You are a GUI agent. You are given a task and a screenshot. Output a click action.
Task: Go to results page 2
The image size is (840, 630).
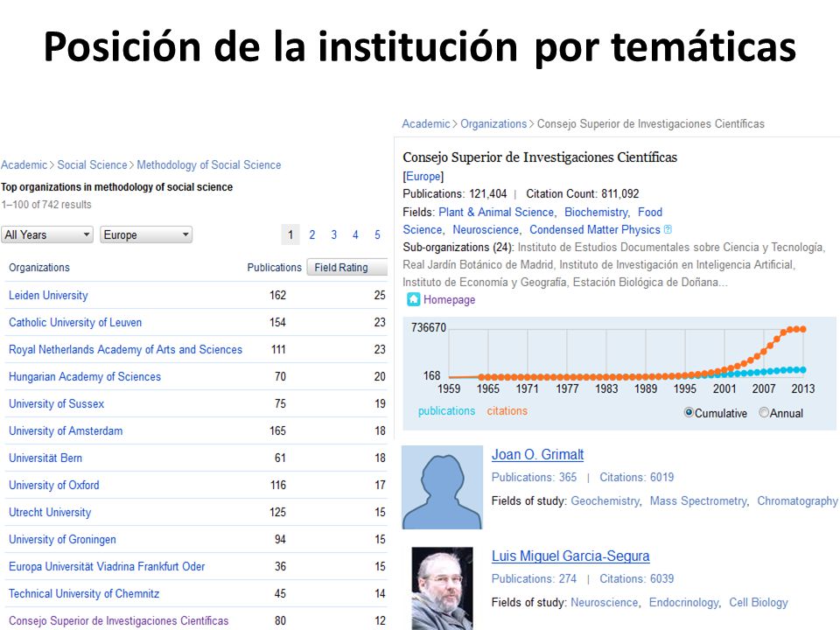(x=311, y=234)
